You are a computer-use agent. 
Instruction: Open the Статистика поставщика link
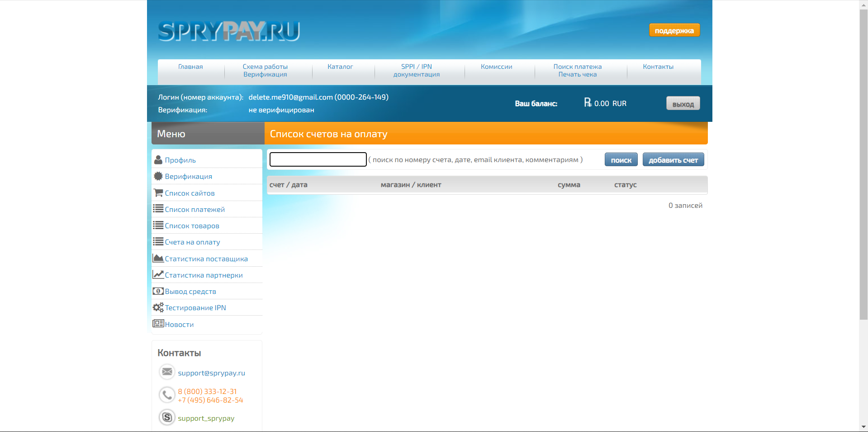(x=206, y=259)
